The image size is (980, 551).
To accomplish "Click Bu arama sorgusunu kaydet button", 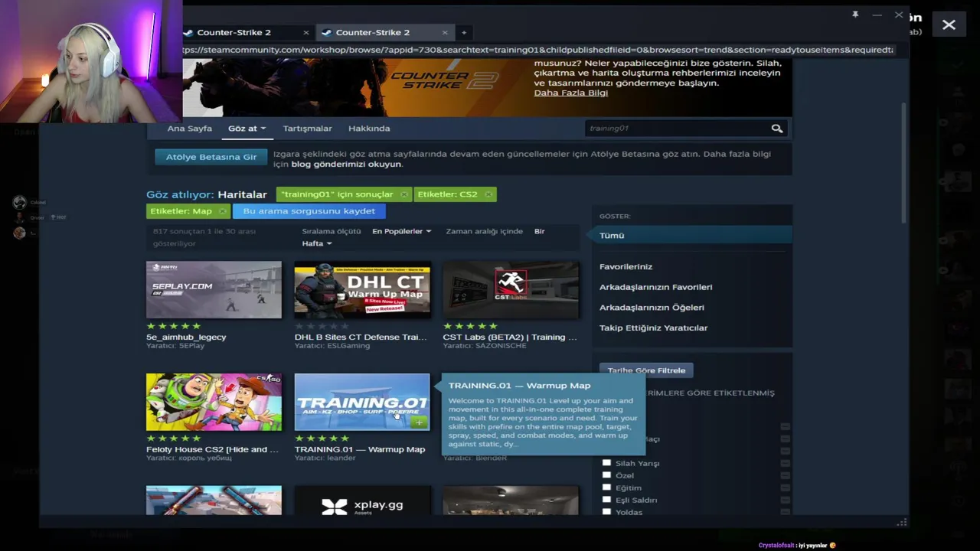I will pos(309,211).
